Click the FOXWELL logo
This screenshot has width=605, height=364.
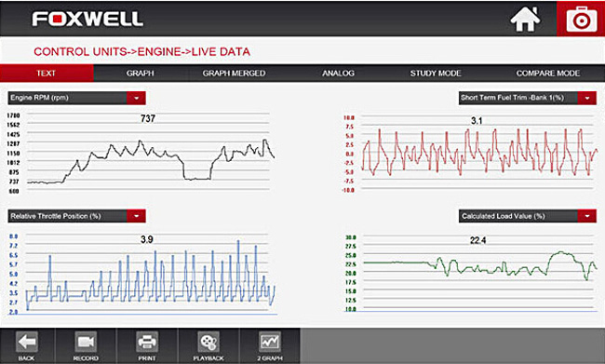87,19
